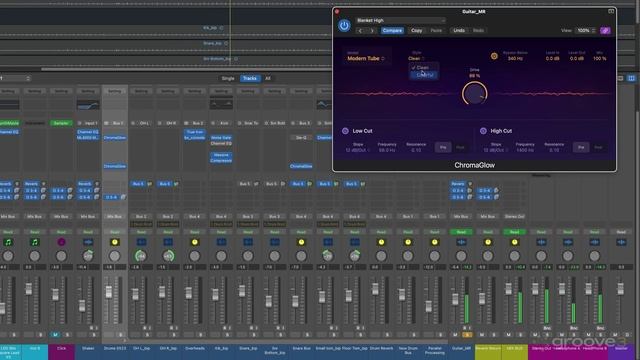Set High Cut to Pre

[x=581, y=147]
